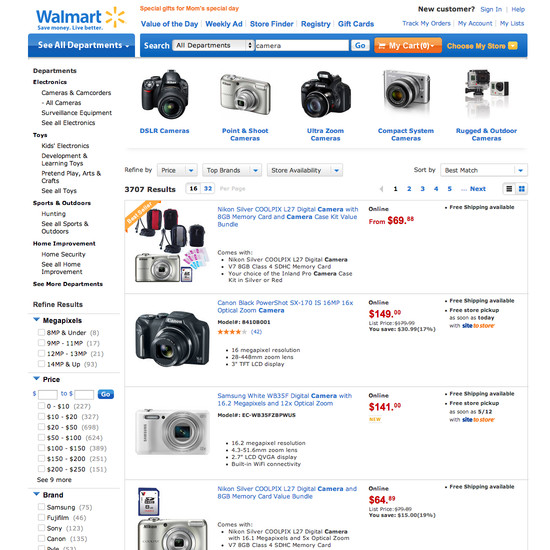
Task: Click the Walmart logo
Action: coord(81,19)
